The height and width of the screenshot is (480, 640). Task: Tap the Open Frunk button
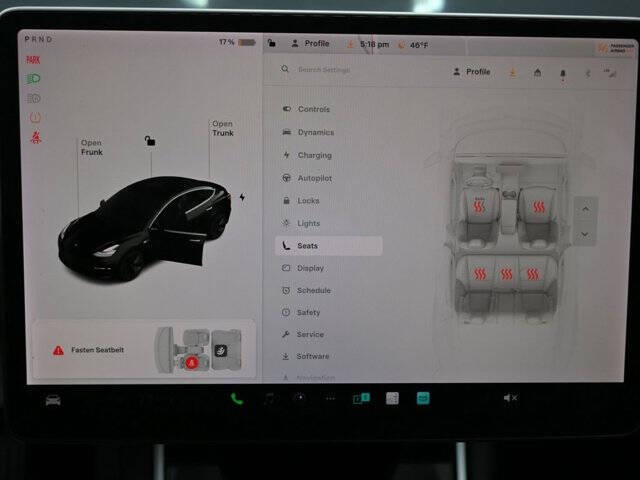coord(91,147)
